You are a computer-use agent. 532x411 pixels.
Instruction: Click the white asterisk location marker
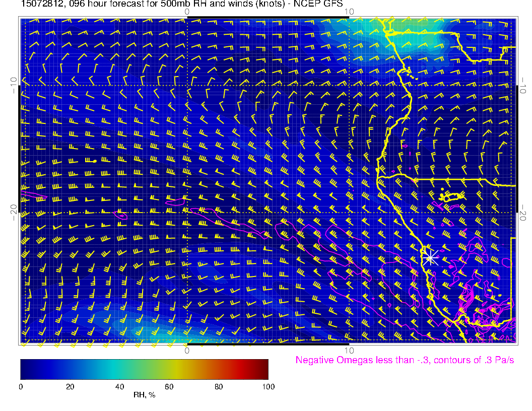tap(430, 258)
